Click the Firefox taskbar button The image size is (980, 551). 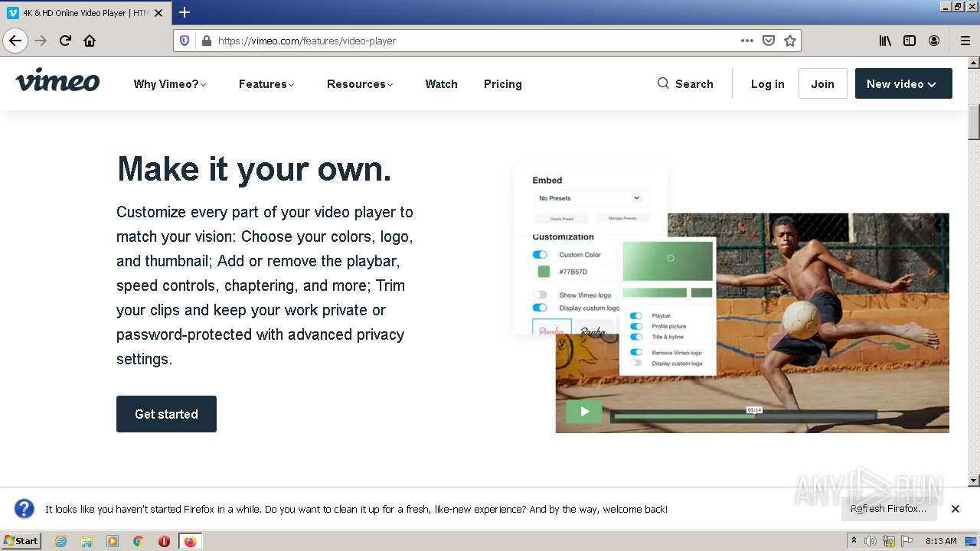tap(190, 541)
